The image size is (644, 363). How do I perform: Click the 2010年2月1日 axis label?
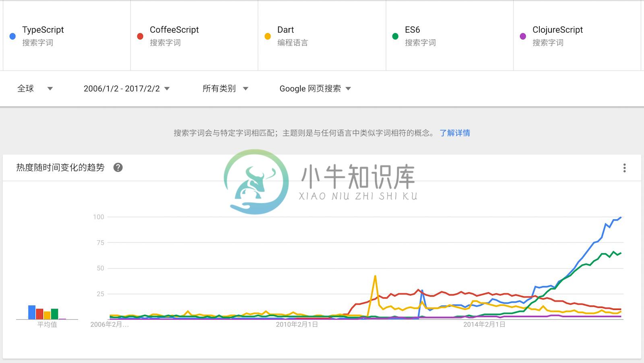tap(297, 324)
